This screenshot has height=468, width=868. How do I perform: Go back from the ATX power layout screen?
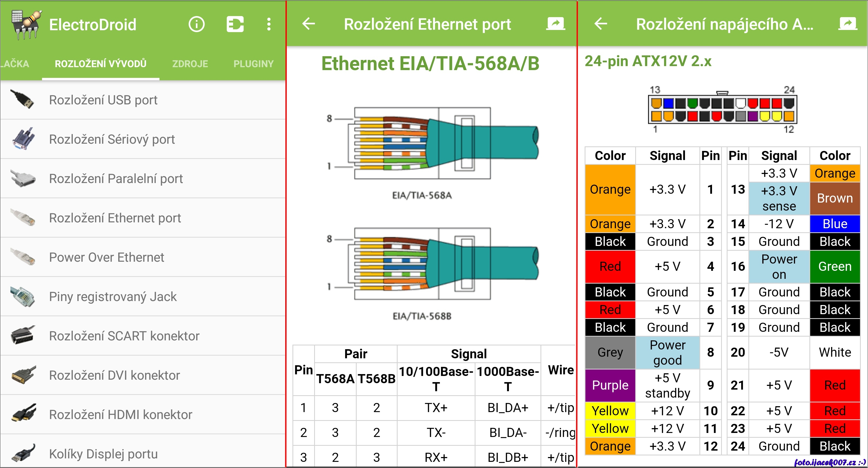coord(600,24)
